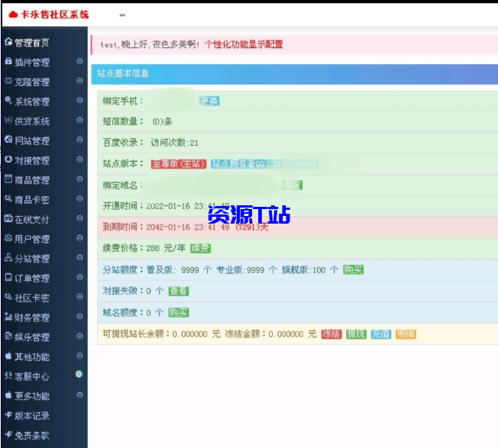Click the red cloud logo icon

[x=13, y=15]
